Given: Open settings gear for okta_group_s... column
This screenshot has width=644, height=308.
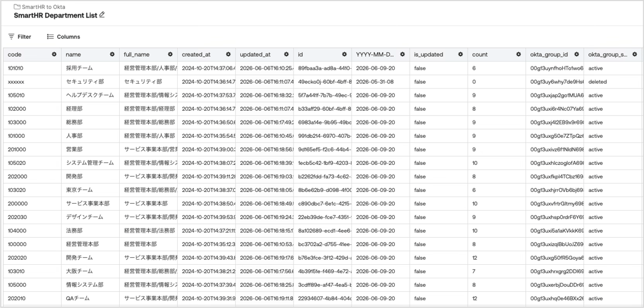Looking at the screenshot, I should click(x=634, y=54).
